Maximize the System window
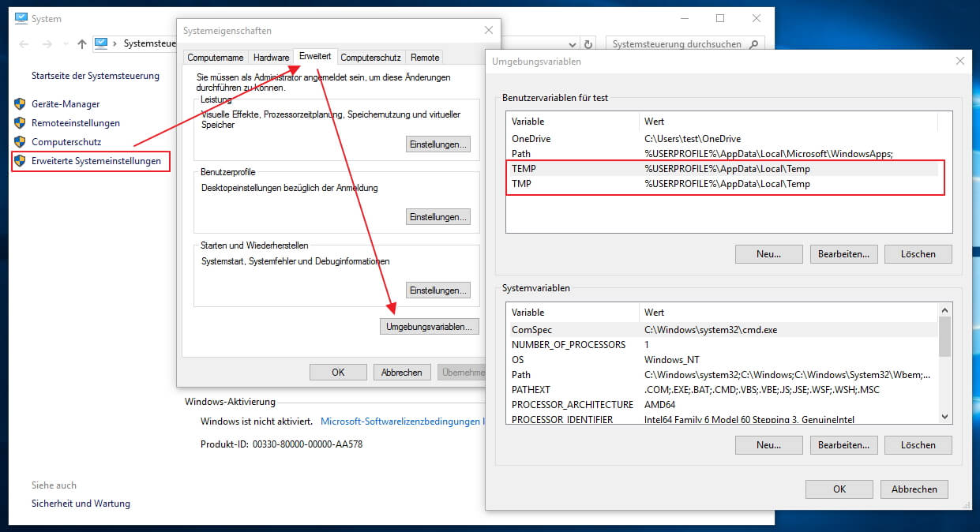The height and width of the screenshot is (532, 980). (720, 18)
